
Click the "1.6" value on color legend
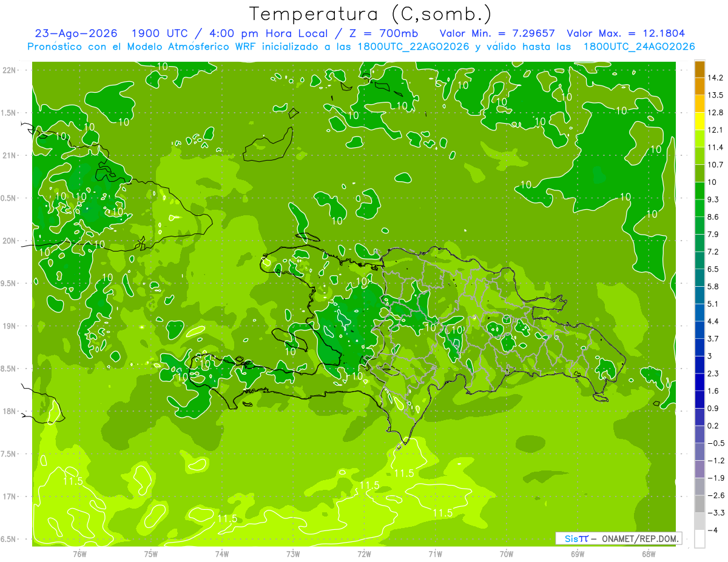pos(713,391)
